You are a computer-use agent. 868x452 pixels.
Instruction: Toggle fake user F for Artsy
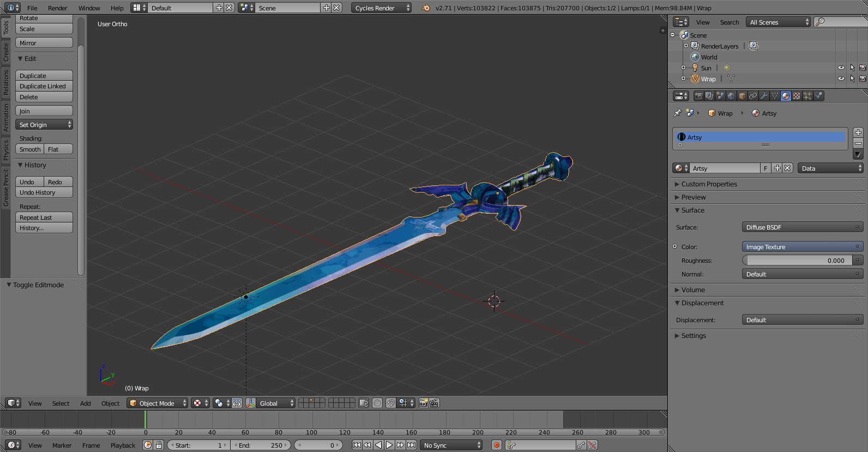765,168
